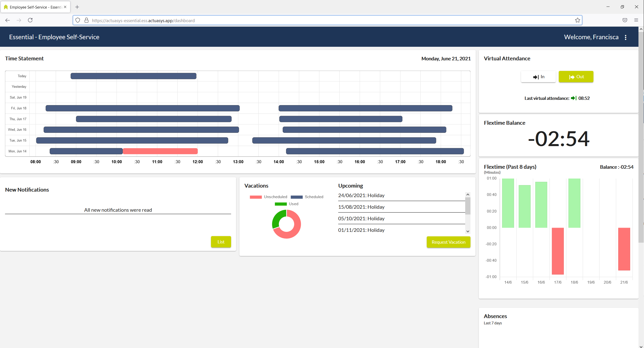Reload the dashboard page

(x=30, y=20)
